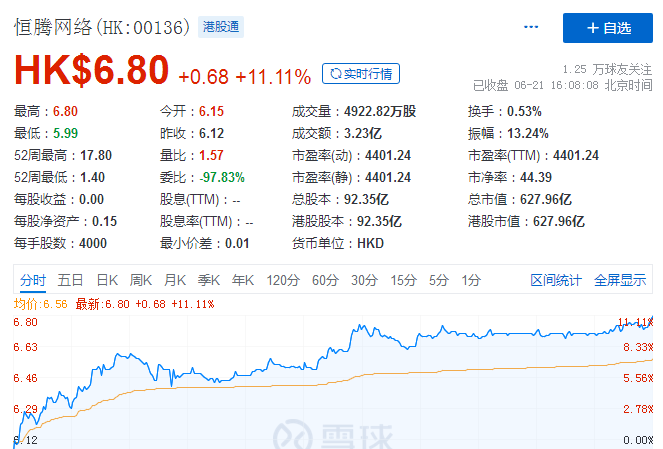The height and width of the screenshot is (449, 663).
Task: Click the 8.33% percent axis label
Action: coord(638,347)
